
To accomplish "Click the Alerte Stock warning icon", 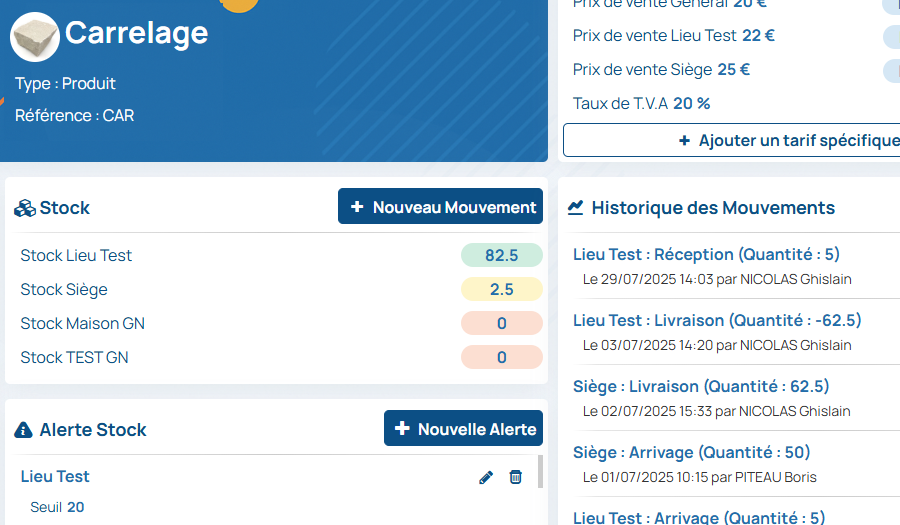I will [x=23, y=430].
